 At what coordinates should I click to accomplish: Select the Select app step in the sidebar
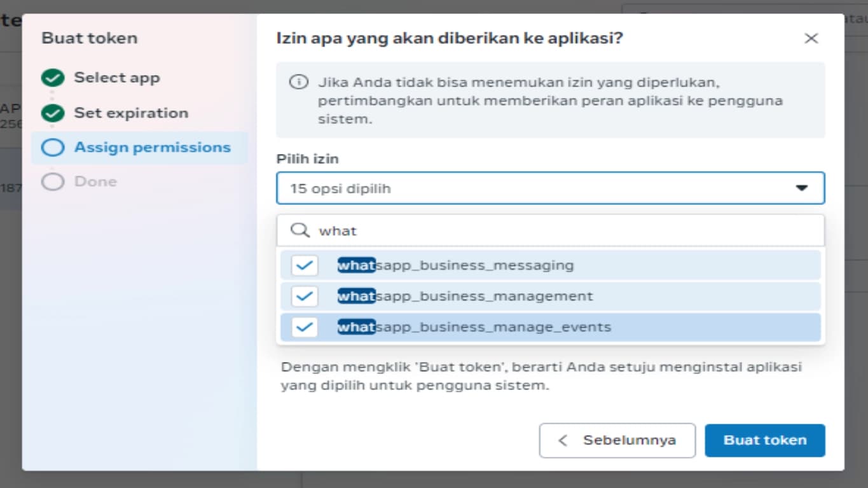click(x=116, y=78)
